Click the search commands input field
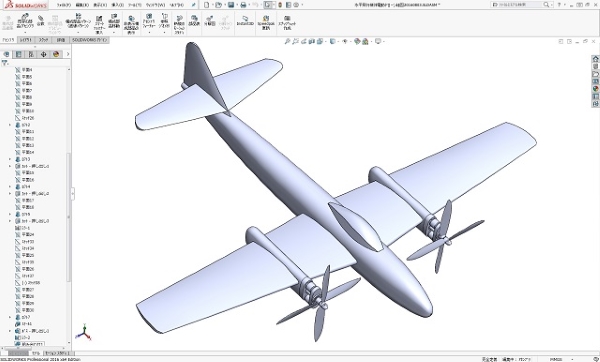Image resolution: width=600 pixels, height=362 pixels. point(517,5)
